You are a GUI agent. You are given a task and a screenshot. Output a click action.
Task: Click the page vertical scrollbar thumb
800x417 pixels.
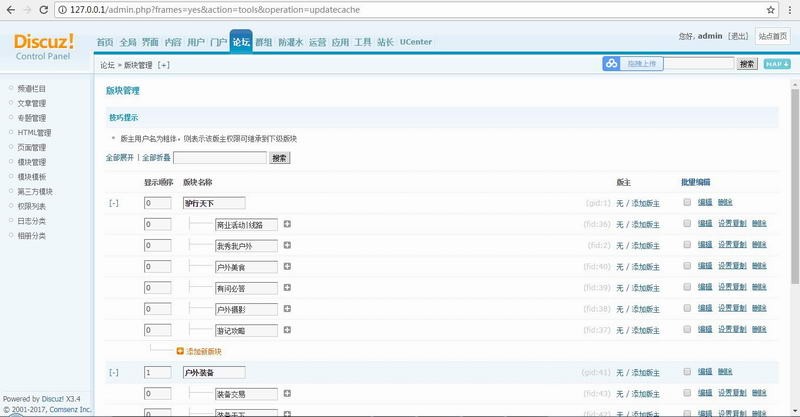(x=794, y=187)
